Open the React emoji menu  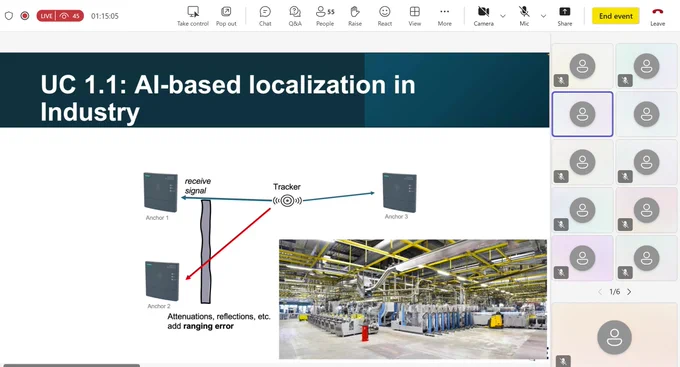pyautogui.click(x=385, y=16)
